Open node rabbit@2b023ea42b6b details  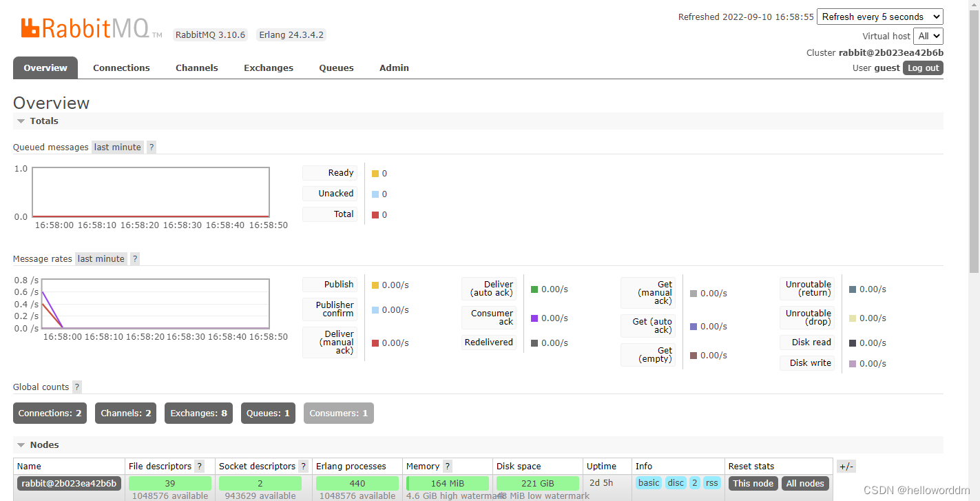coord(69,483)
